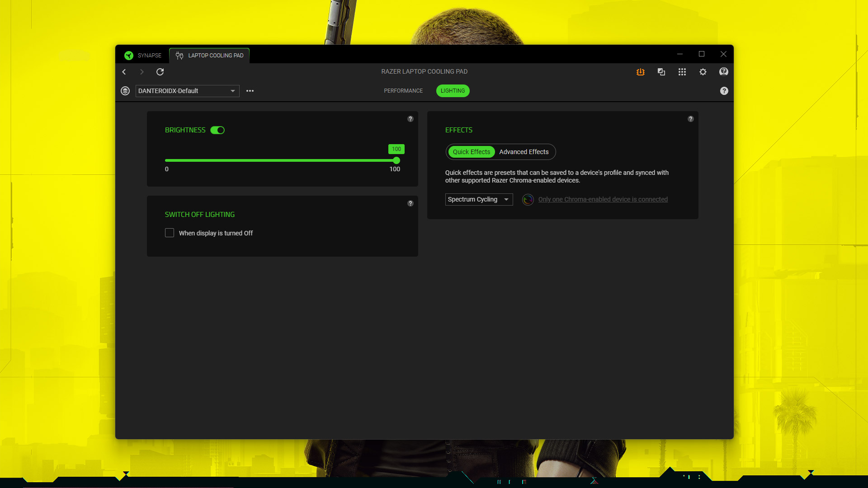This screenshot has height=488, width=868.
Task: Select Quick Effects mode
Action: pos(472,152)
